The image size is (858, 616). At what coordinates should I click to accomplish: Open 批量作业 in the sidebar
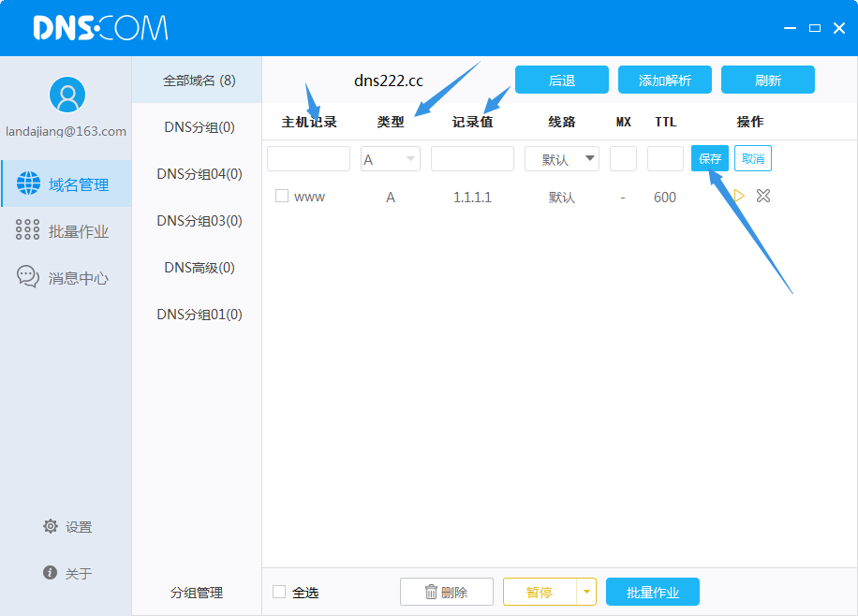coord(66,231)
